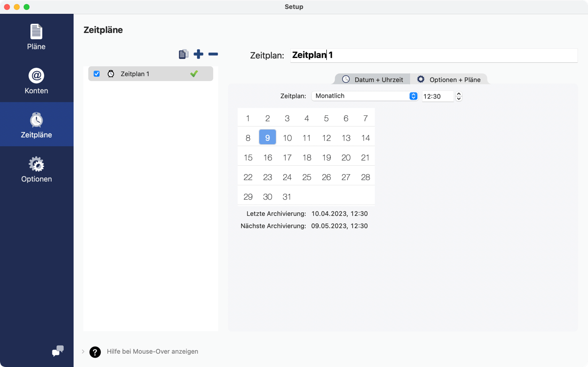Select day 15 in the calendar
Image resolution: width=588 pixels, height=367 pixels.
point(248,157)
